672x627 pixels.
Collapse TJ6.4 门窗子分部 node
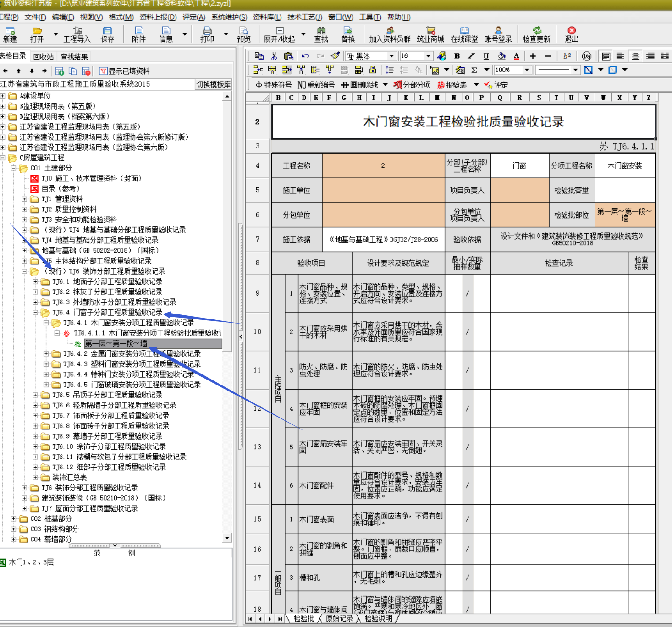[35, 313]
